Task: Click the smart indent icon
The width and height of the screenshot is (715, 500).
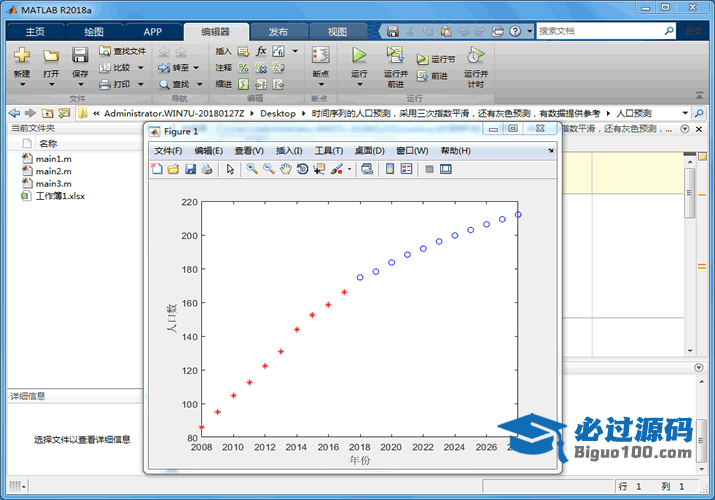Action: [x=244, y=84]
